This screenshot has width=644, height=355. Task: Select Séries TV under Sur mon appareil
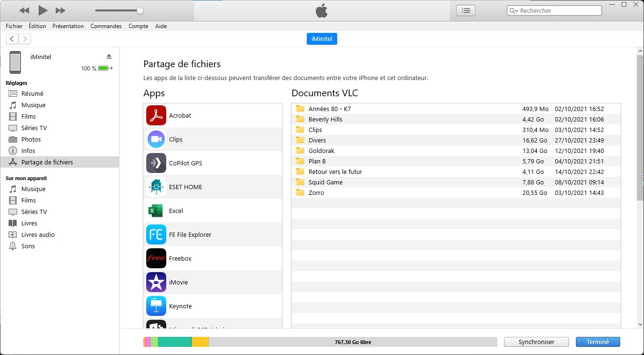[60, 212]
